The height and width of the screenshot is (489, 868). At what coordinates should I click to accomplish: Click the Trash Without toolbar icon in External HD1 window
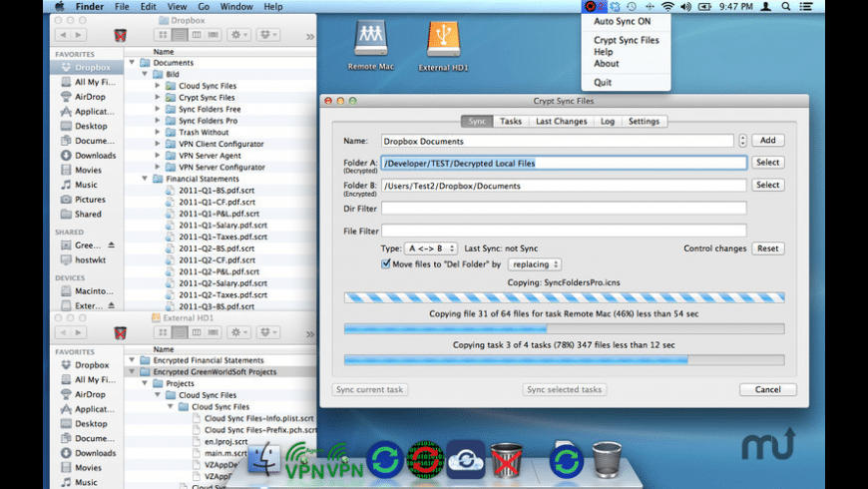(x=120, y=333)
